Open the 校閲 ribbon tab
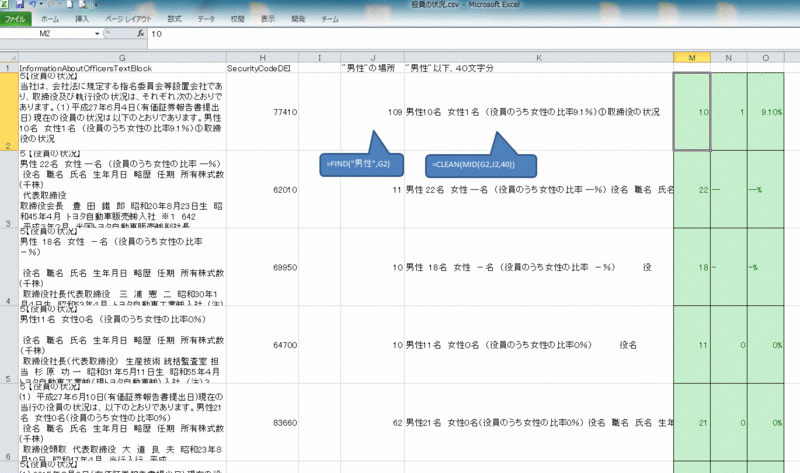The width and height of the screenshot is (800, 473). [238, 19]
